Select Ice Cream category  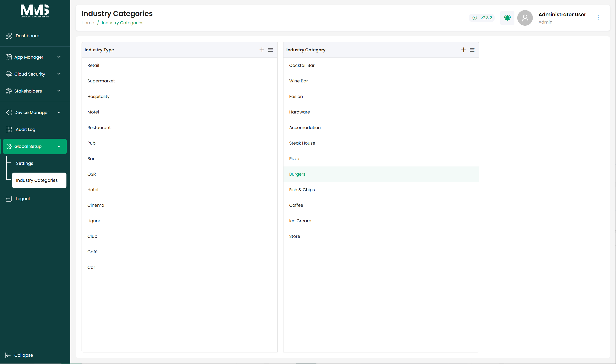coord(381,221)
